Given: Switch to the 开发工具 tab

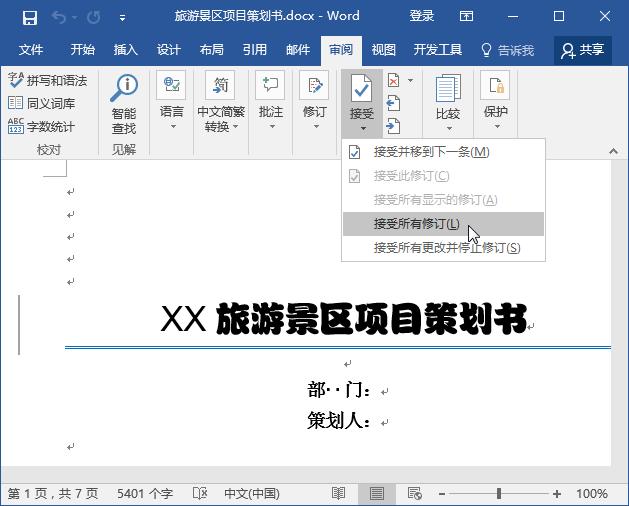Looking at the screenshot, I should 438,50.
